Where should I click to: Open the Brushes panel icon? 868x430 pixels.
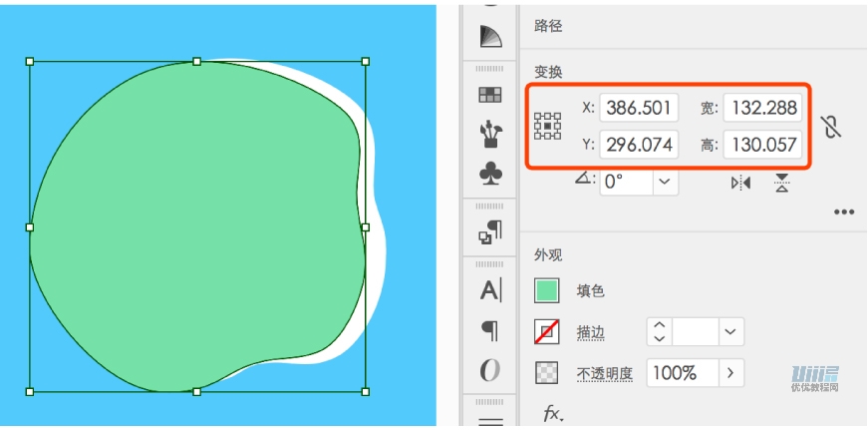pyautogui.click(x=490, y=136)
